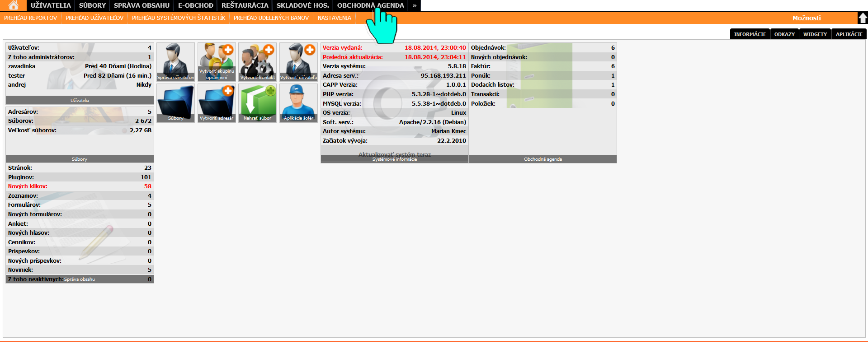Expand the » more menus arrow
Screen dimensions: 868x344
click(414, 5)
